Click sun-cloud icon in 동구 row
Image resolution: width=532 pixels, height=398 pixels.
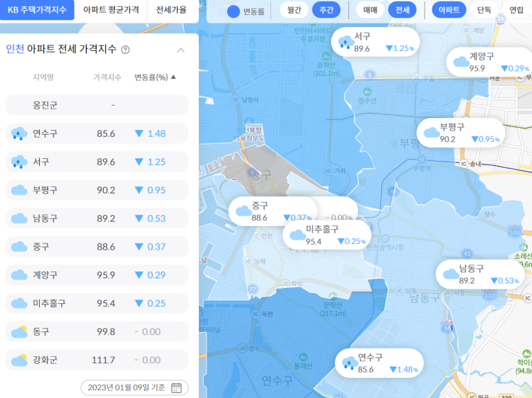click(19, 331)
